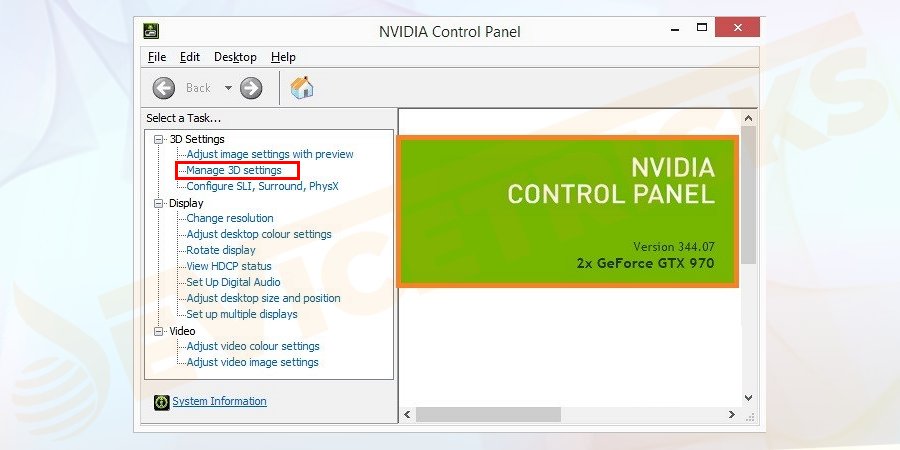Screen dimensions: 900x450
Task: Click the horizontal scrollbar left arrow
Action: pyautogui.click(x=408, y=414)
